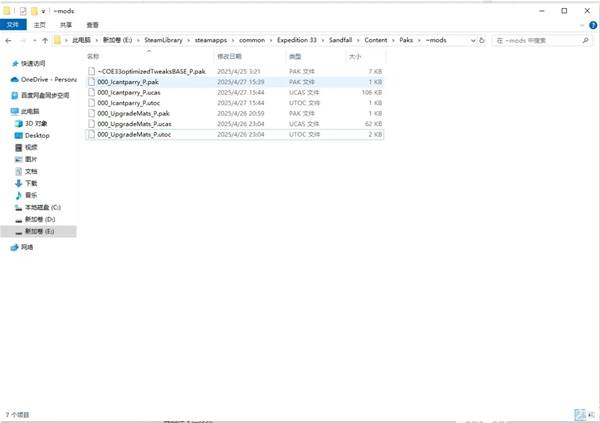Image resolution: width=600 pixels, height=423 pixels.
Task: Switch to large icons view in status bar
Action: point(591,412)
